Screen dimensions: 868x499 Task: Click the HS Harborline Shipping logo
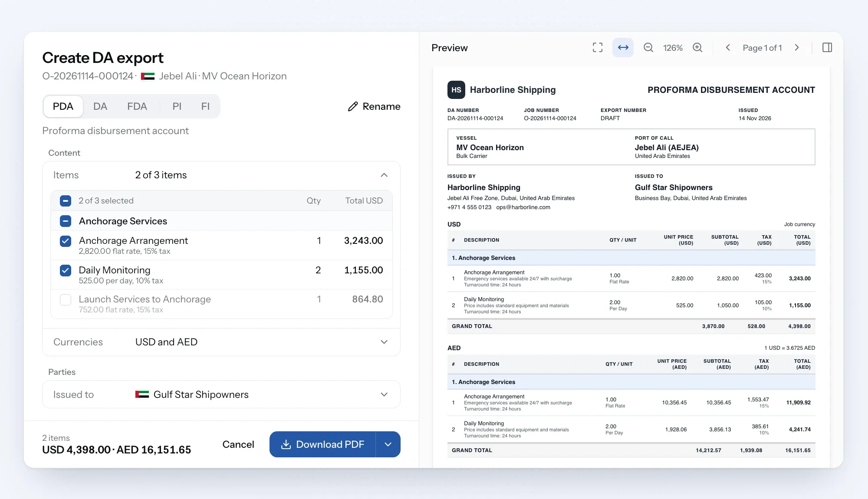pyautogui.click(x=456, y=90)
